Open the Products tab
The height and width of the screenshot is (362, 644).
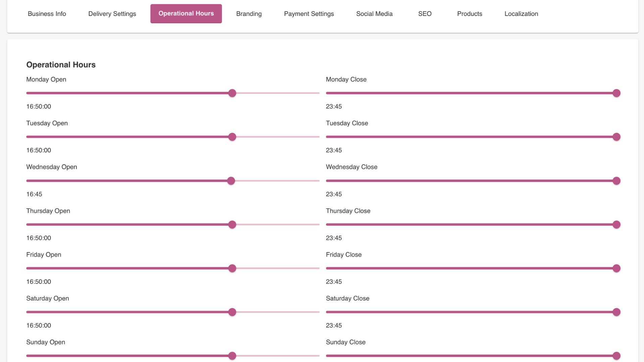[469, 14]
